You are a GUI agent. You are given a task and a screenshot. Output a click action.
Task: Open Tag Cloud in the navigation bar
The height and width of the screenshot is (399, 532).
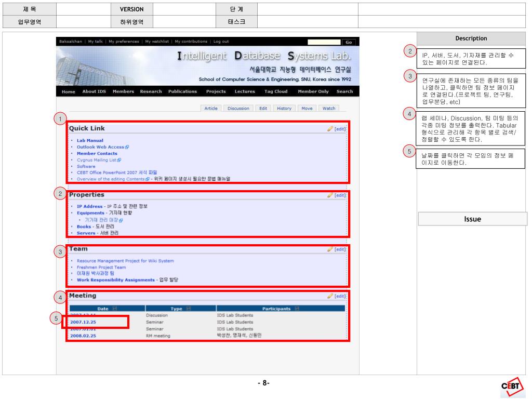click(x=276, y=91)
